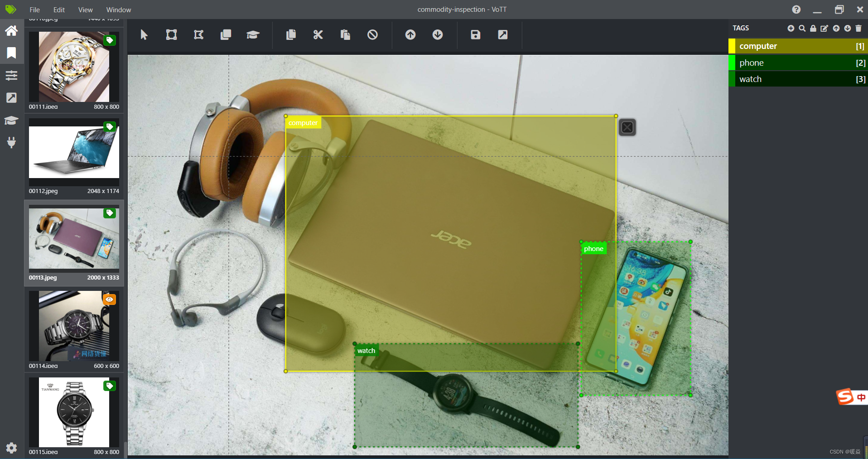
Task: Export project from toolbar
Action: tap(503, 35)
